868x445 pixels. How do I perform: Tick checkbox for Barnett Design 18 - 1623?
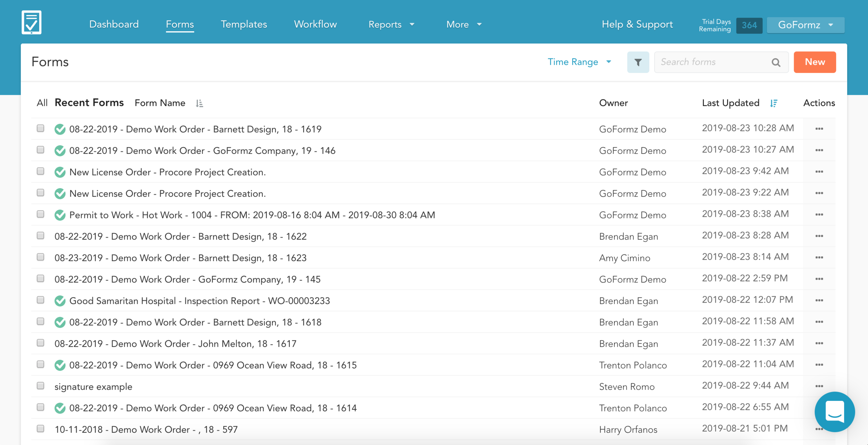click(x=41, y=257)
